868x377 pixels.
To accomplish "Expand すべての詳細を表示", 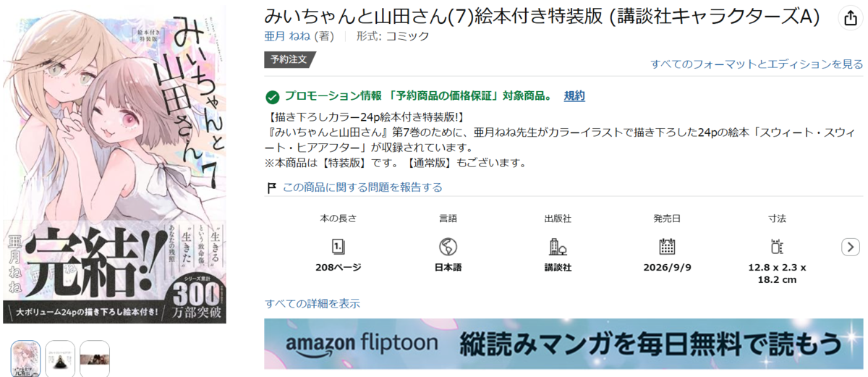I will 312,303.
